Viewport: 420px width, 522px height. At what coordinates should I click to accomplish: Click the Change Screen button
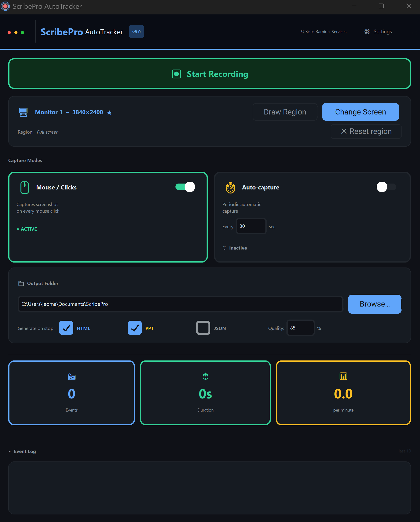coord(360,112)
